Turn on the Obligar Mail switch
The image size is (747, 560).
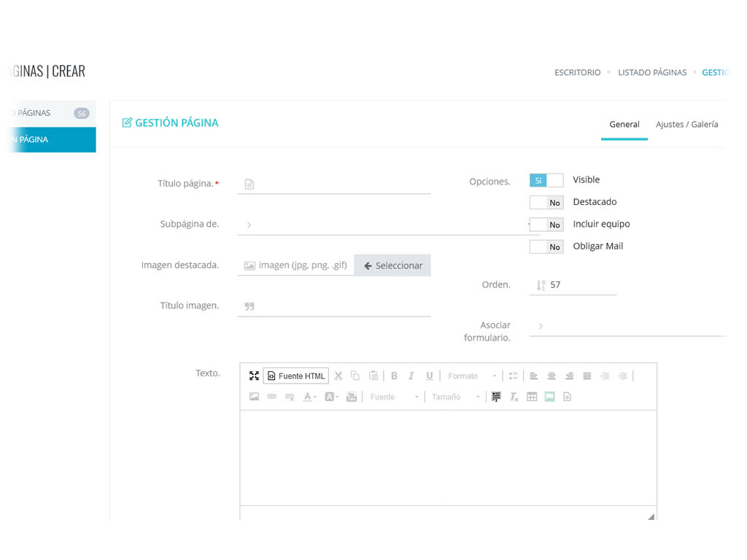tap(546, 247)
